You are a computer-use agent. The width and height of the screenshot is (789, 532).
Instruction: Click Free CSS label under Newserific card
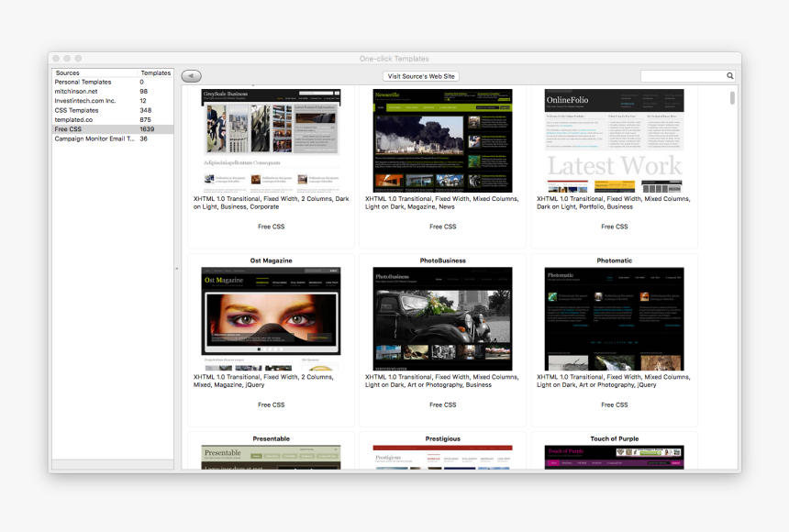tap(443, 227)
